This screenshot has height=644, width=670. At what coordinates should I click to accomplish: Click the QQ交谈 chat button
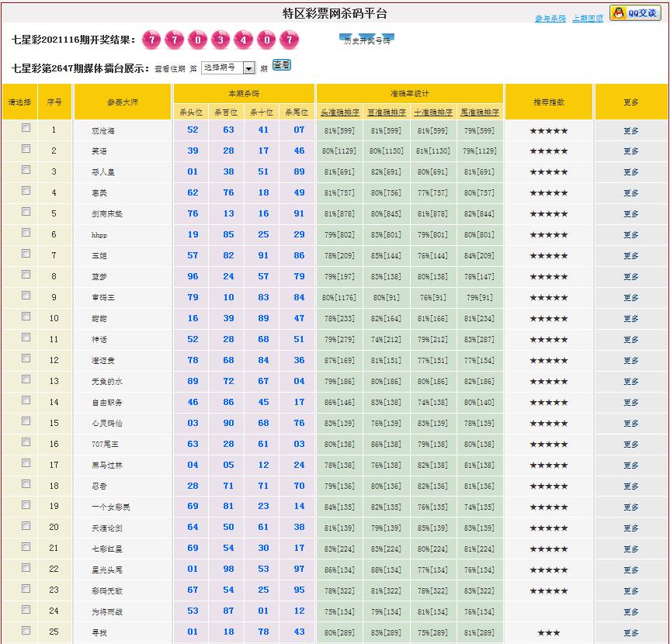click(635, 13)
